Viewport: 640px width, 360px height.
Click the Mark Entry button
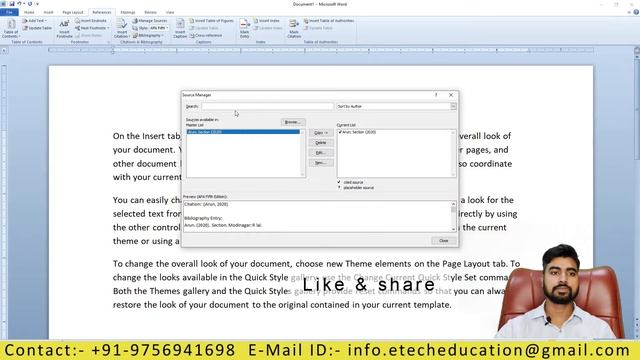pos(244,28)
